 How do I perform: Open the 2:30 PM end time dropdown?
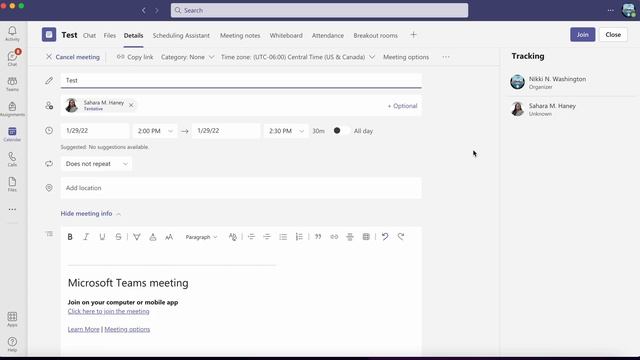(286, 131)
